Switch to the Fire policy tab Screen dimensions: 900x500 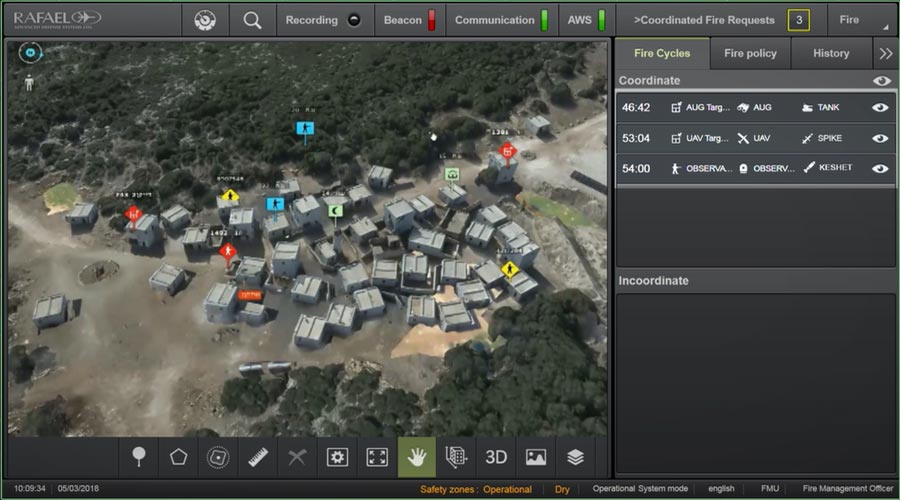tap(750, 54)
